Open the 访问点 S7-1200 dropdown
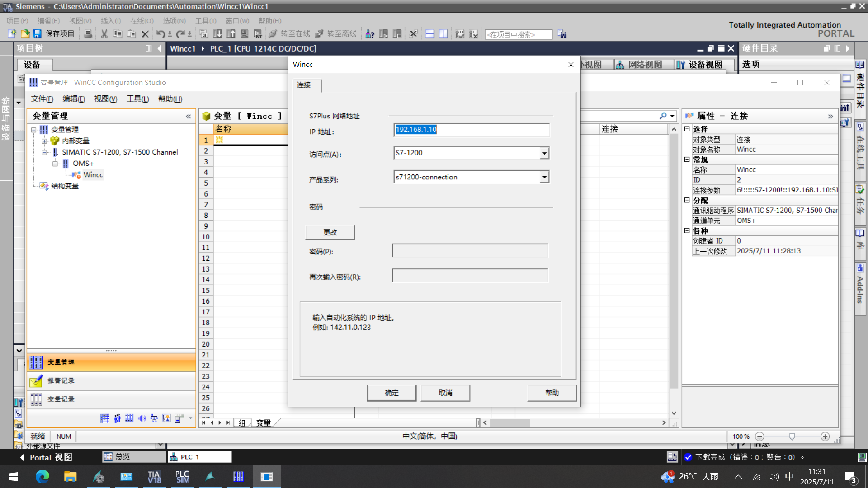 point(544,153)
